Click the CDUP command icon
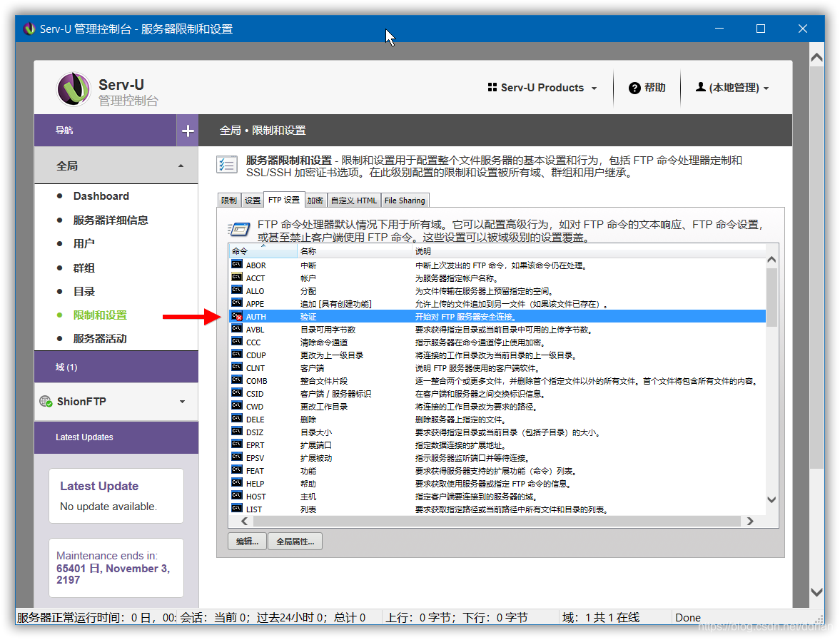 (x=237, y=355)
